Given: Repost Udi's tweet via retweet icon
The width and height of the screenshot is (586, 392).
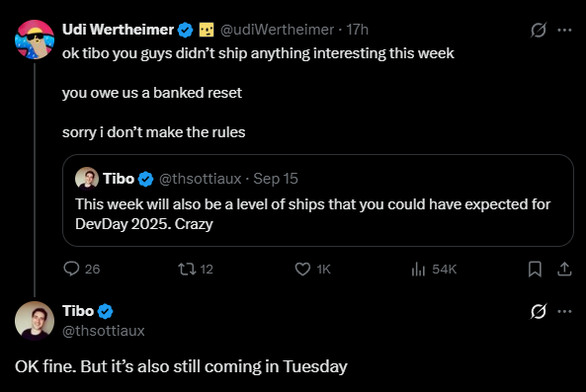Looking at the screenshot, I should [x=187, y=269].
